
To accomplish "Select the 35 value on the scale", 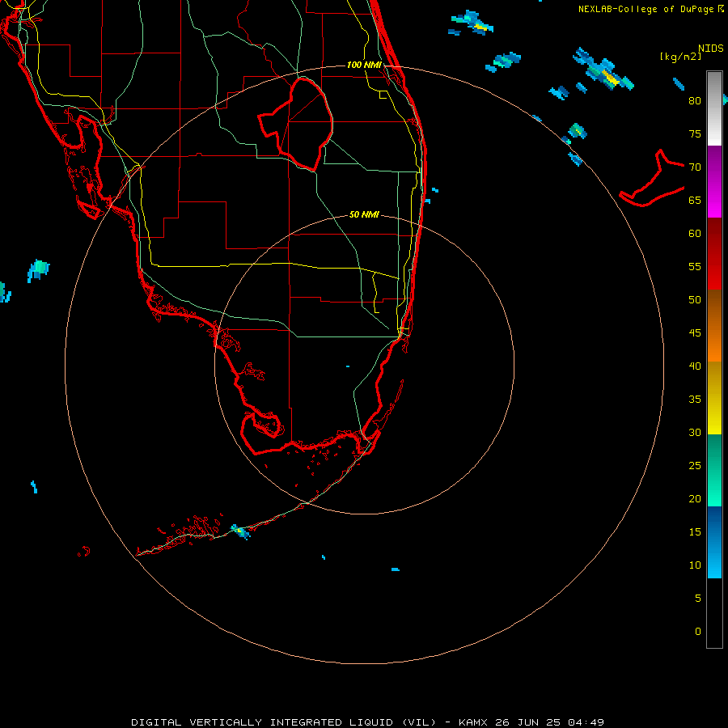I will (x=695, y=400).
